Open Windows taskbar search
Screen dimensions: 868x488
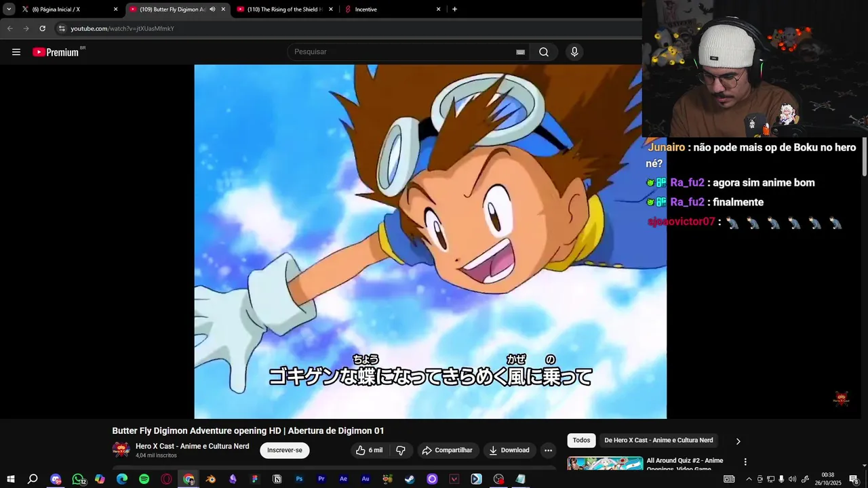33,479
